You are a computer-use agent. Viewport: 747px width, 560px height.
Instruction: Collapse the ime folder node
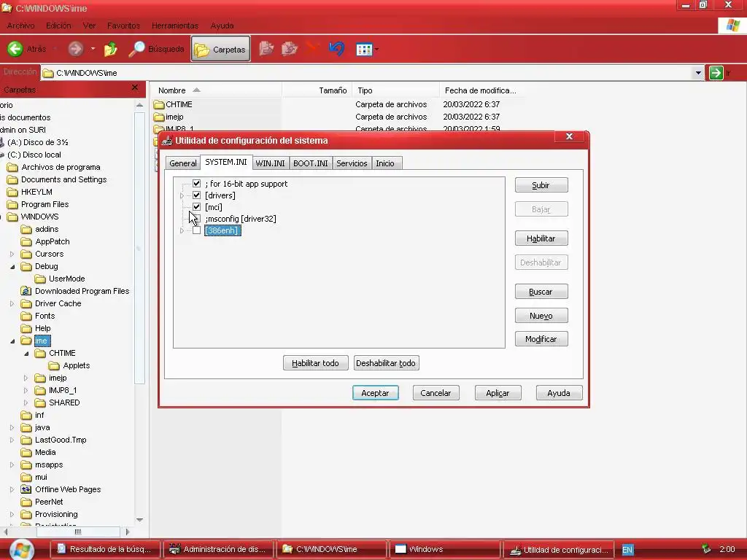pos(12,341)
